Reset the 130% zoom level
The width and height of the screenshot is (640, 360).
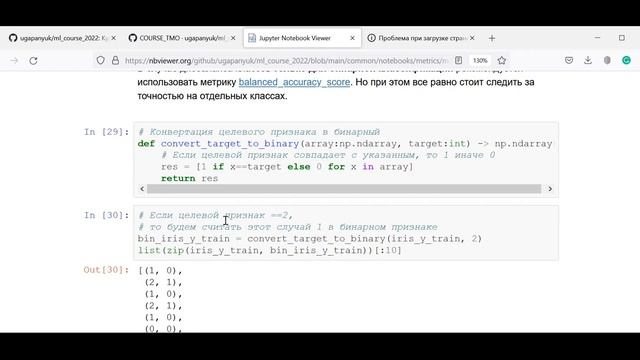[x=480, y=60]
